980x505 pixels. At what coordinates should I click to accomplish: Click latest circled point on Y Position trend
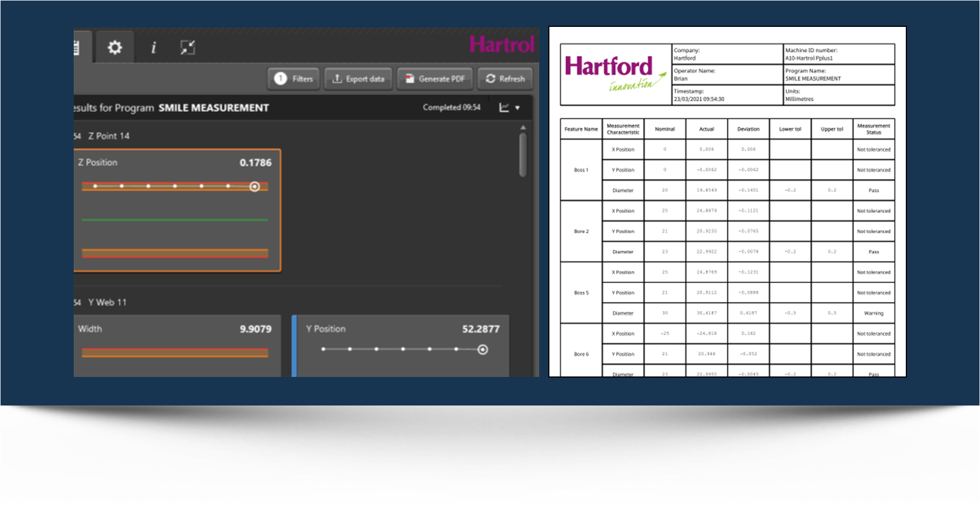(x=483, y=350)
